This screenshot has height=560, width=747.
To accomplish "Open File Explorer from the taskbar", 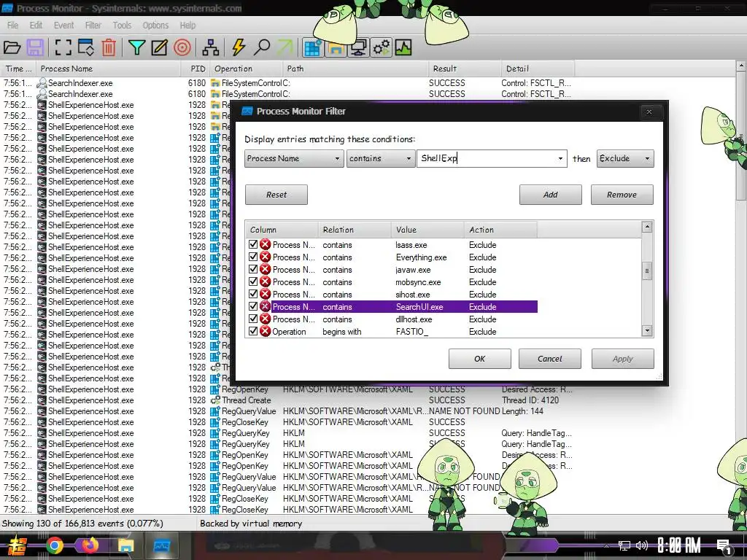I will tap(125, 545).
